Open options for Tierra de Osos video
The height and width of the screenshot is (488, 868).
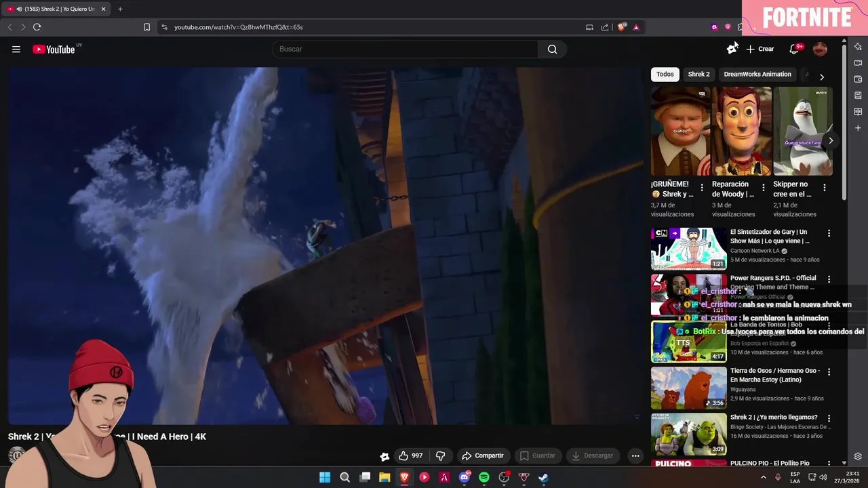(x=828, y=372)
